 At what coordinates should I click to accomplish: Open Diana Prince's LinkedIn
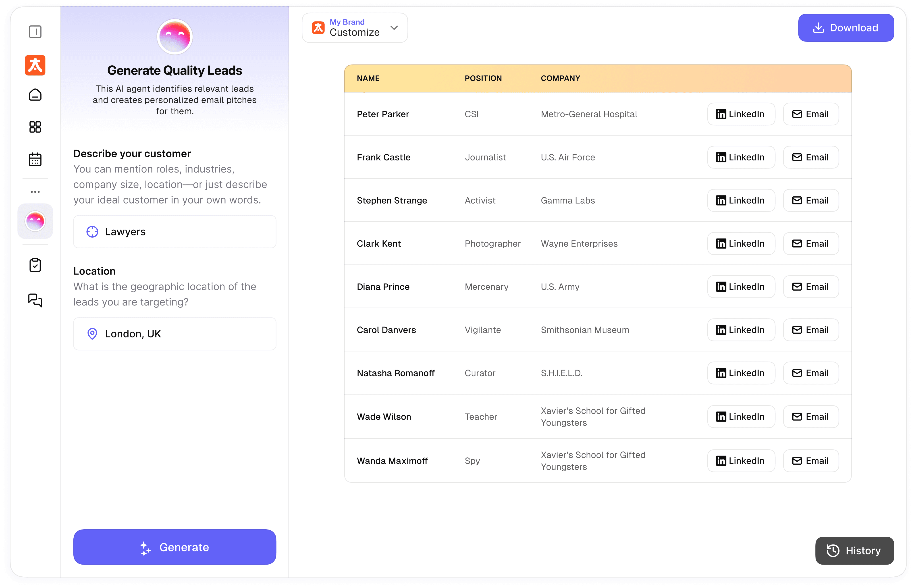tap(741, 287)
